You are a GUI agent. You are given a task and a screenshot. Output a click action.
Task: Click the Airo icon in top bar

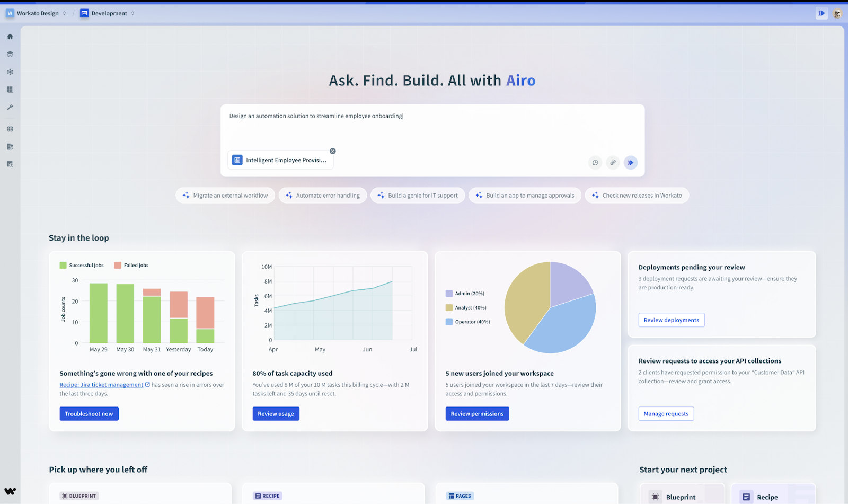pyautogui.click(x=821, y=13)
